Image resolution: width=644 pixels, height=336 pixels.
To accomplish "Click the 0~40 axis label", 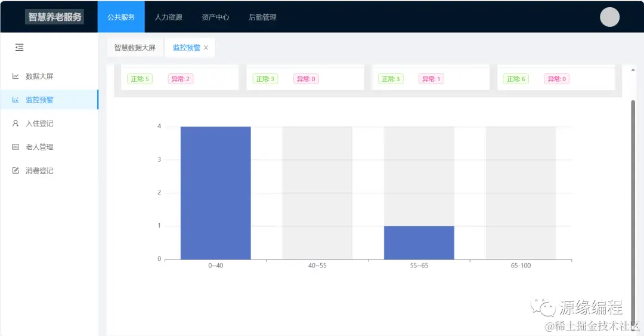I will (216, 266).
